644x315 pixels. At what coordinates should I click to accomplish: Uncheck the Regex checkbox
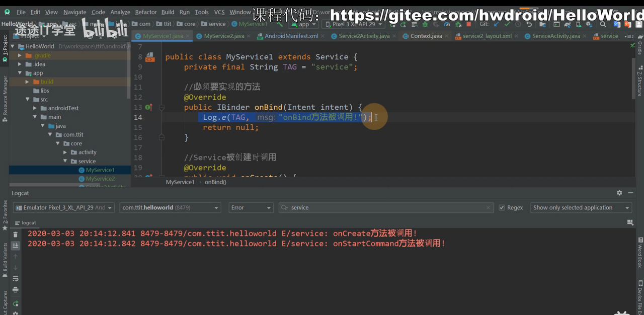(502, 207)
